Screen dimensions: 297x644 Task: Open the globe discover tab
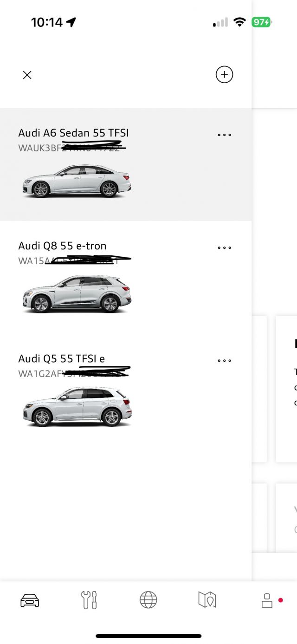(x=148, y=600)
